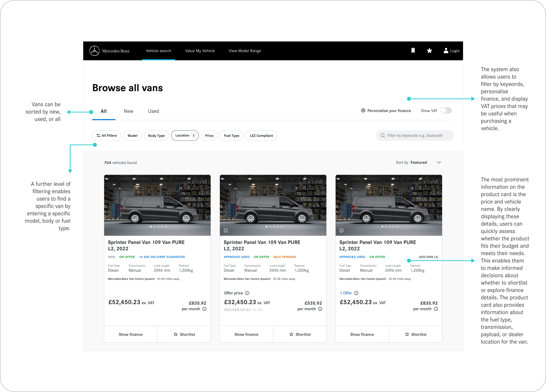The image size is (546, 392).
Task: Click the Browse all vans heading
Action: pos(127,88)
